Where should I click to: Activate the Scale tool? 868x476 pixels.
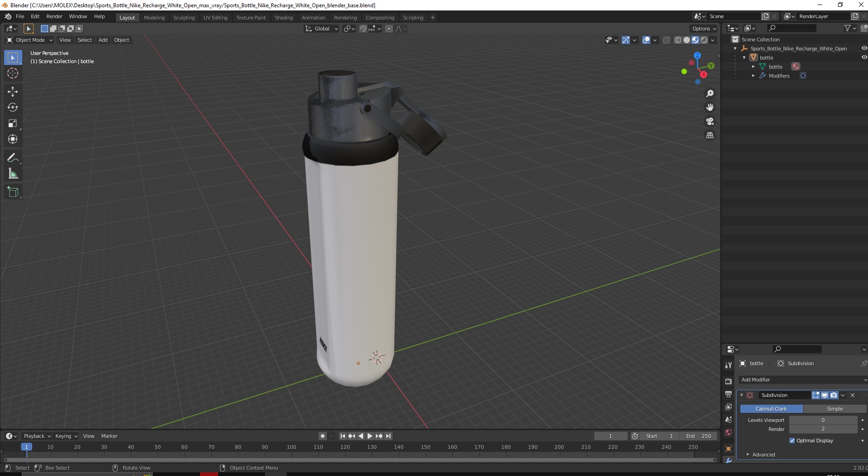point(13,123)
